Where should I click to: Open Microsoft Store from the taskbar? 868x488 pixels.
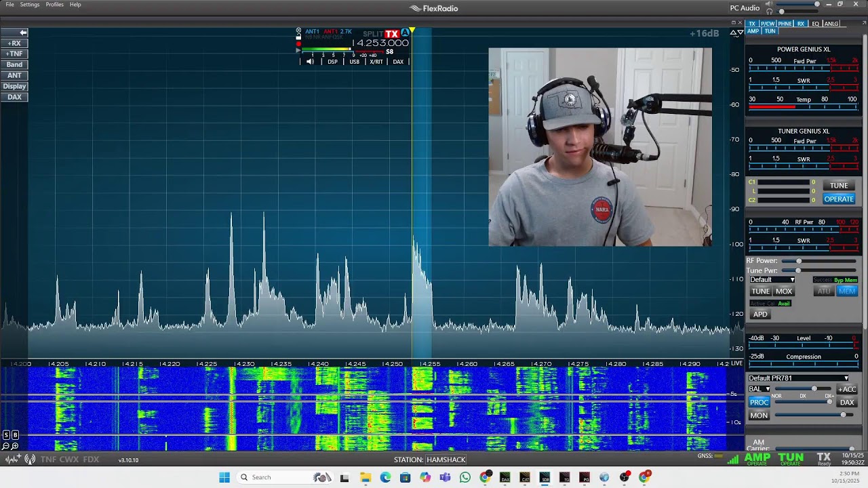click(x=405, y=478)
